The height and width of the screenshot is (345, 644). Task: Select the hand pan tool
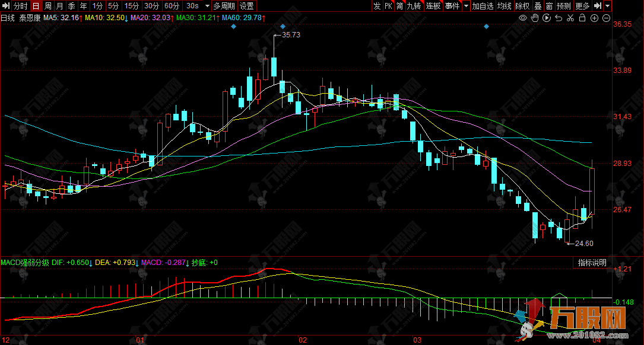(x=535, y=18)
